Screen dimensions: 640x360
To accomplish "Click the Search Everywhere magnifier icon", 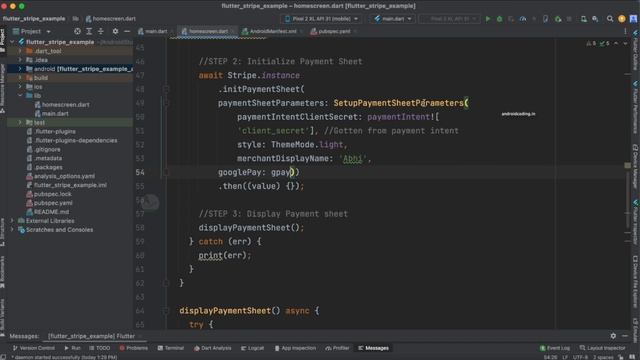I will 610,19.
